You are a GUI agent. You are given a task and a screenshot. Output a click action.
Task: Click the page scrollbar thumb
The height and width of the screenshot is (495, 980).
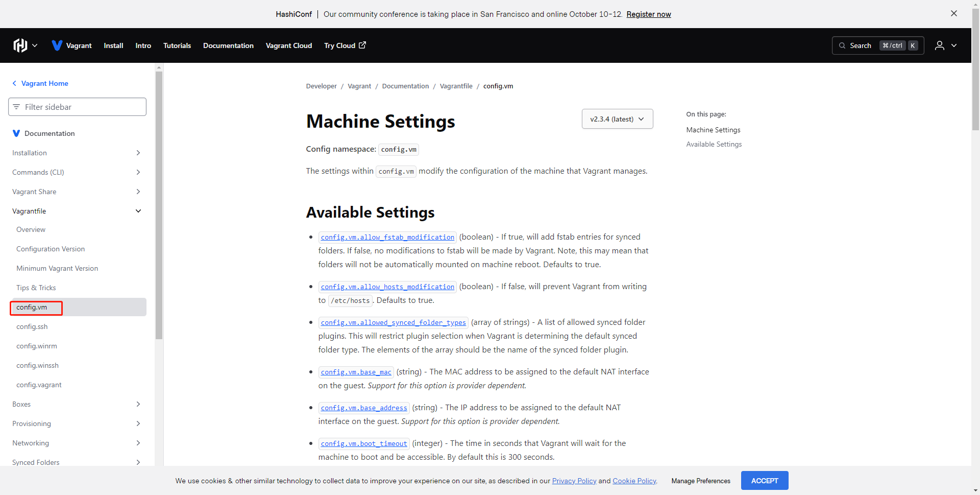click(975, 69)
